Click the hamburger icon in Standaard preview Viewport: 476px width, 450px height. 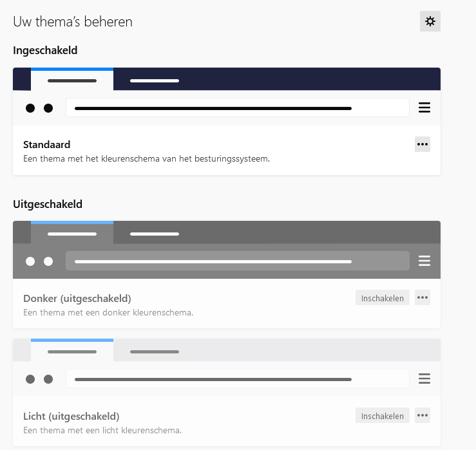click(x=424, y=108)
